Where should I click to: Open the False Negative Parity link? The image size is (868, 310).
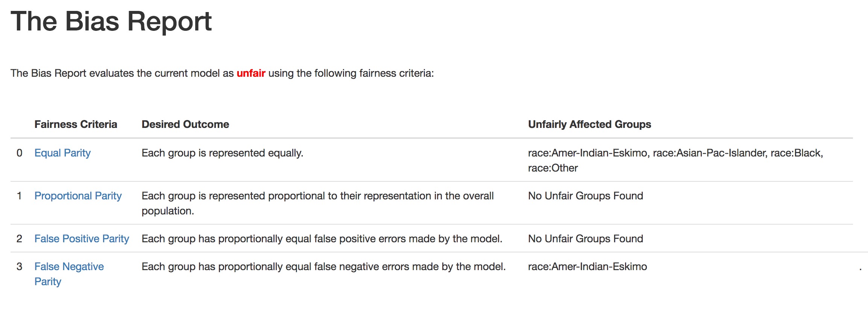tap(69, 274)
